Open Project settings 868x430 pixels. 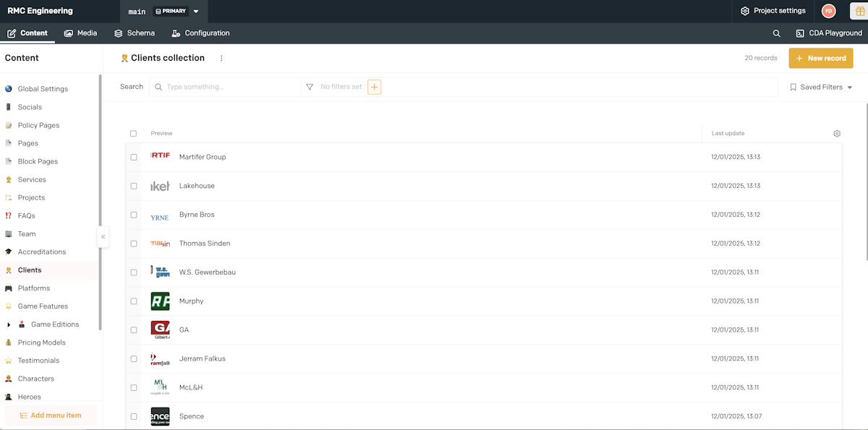[773, 11]
